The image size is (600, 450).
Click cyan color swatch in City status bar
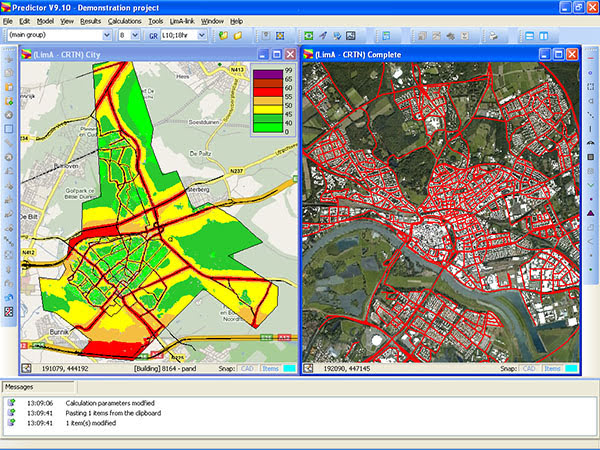tap(289, 368)
